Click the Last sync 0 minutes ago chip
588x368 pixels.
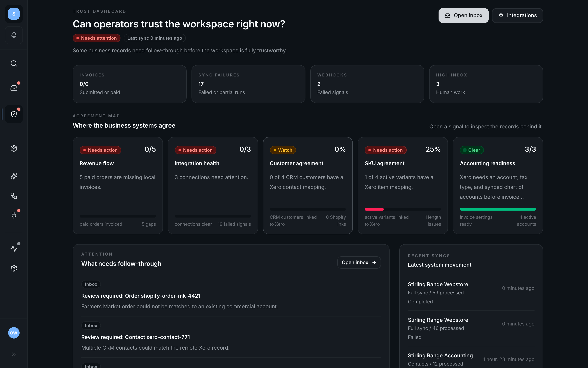pos(155,38)
